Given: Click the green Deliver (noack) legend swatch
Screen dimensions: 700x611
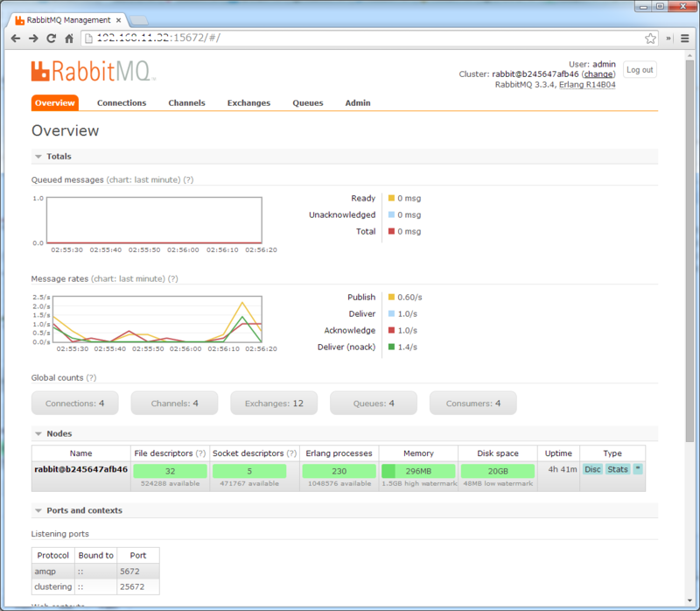Looking at the screenshot, I should (x=391, y=347).
